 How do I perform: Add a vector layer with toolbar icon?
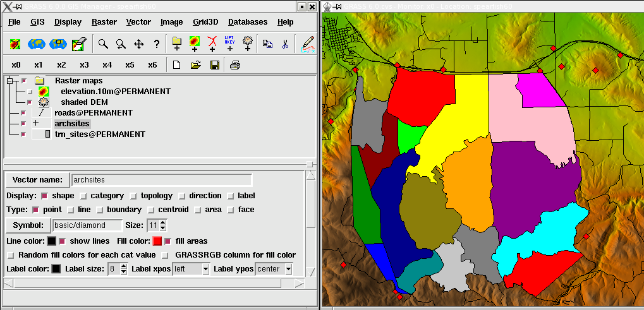[213, 44]
